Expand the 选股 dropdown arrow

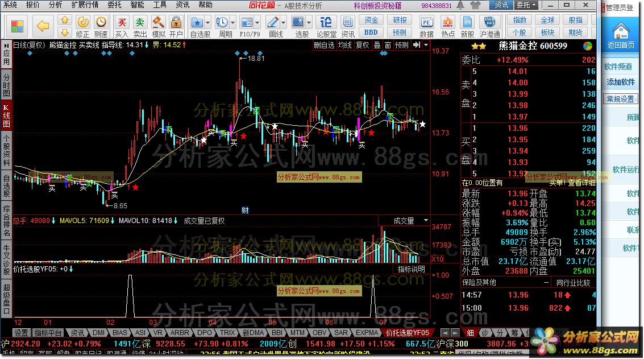click(309, 23)
